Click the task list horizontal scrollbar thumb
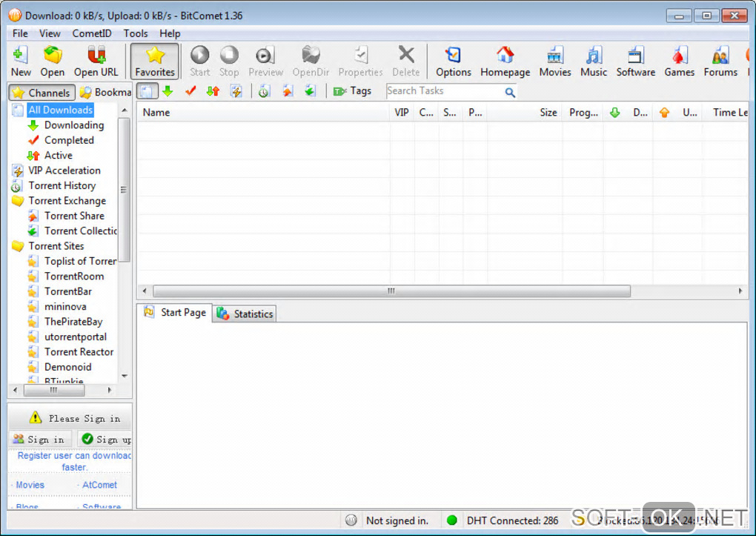Image resolution: width=756 pixels, height=536 pixels. coord(391,291)
